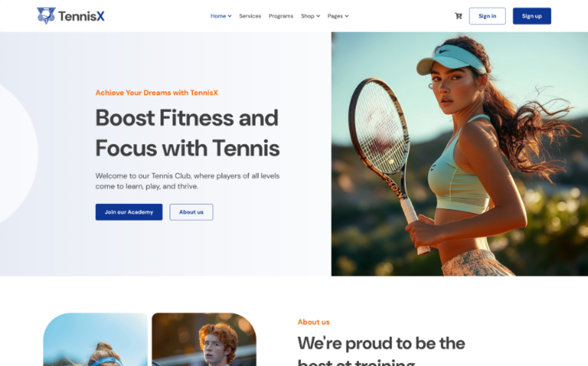Viewport: 588px width, 366px height.
Task: Click the Sign in button
Action: click(x=487, y=16)
